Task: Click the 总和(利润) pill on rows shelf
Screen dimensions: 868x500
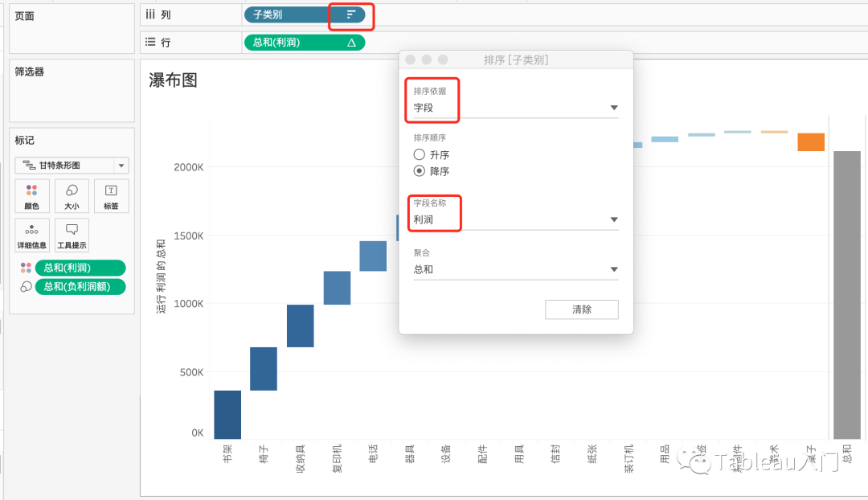Action: (x=304, y=43)
